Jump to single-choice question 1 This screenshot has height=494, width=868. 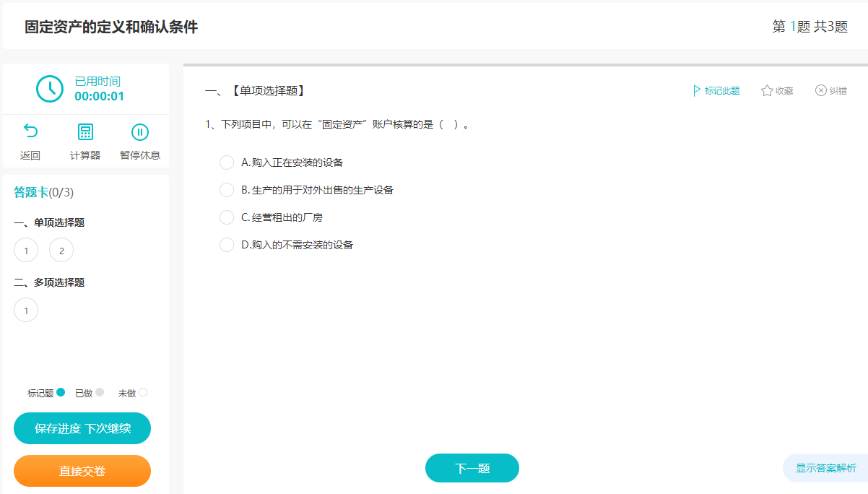(x=26, y=251)
